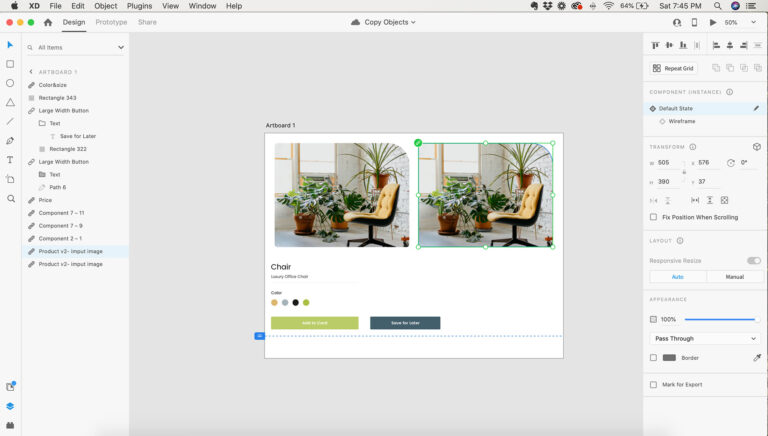Click the Home icon
Screen dimensions: 768x436
point(48,22)
